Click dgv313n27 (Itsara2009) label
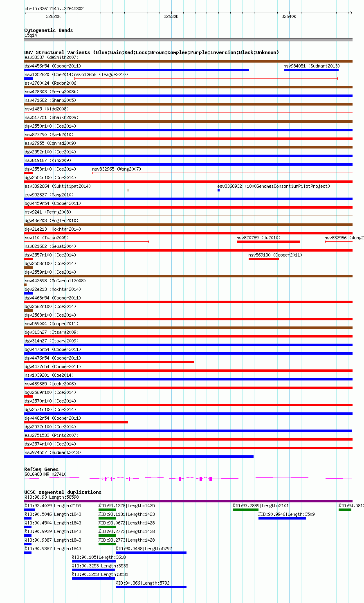 point(52,332)
